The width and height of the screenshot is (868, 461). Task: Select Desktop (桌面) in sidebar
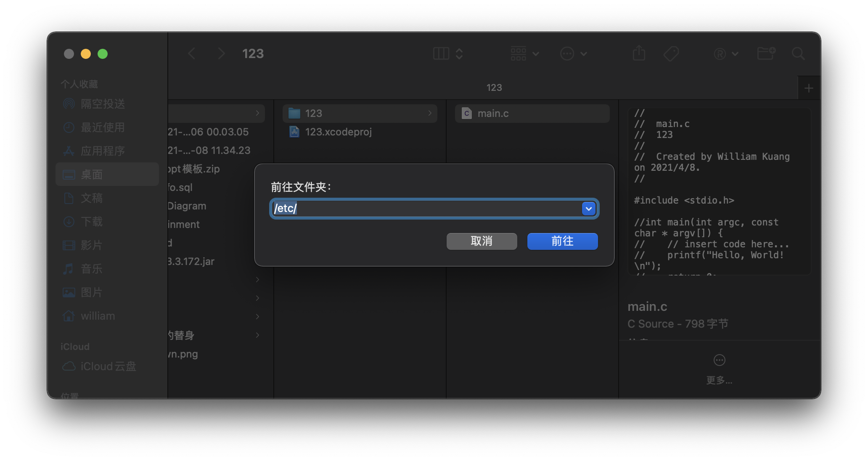point(107,174)
